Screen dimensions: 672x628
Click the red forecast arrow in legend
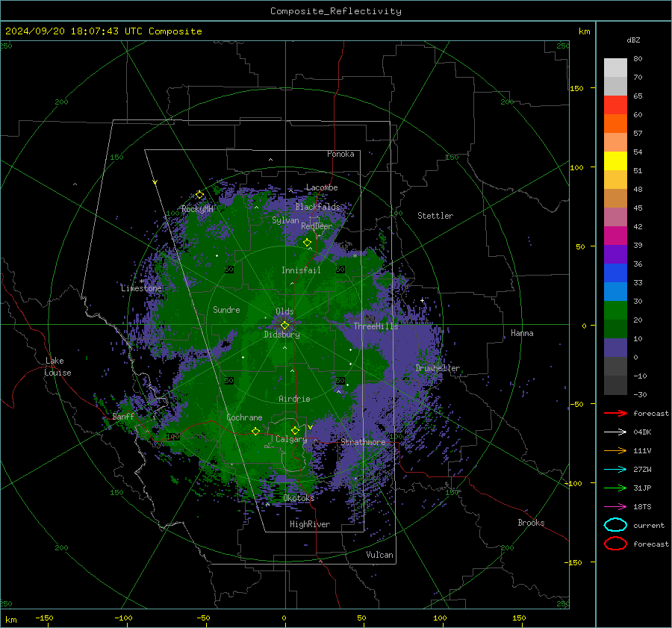615,413
